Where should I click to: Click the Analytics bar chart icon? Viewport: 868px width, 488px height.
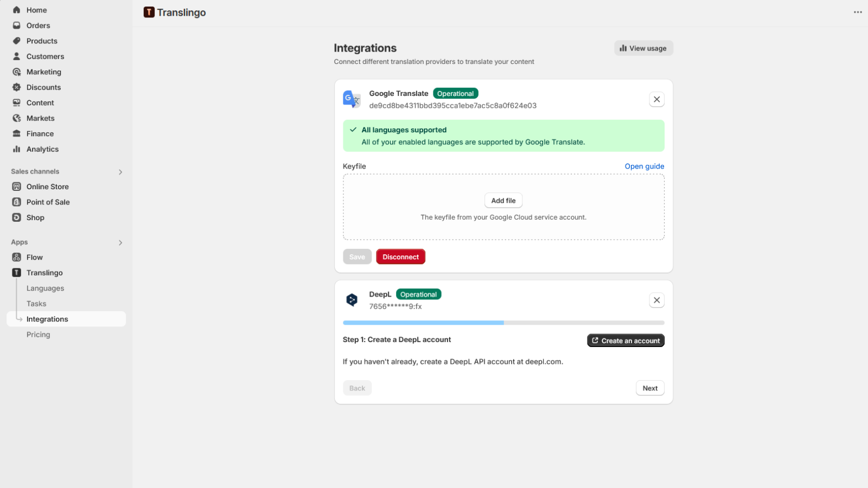(17, 149)
